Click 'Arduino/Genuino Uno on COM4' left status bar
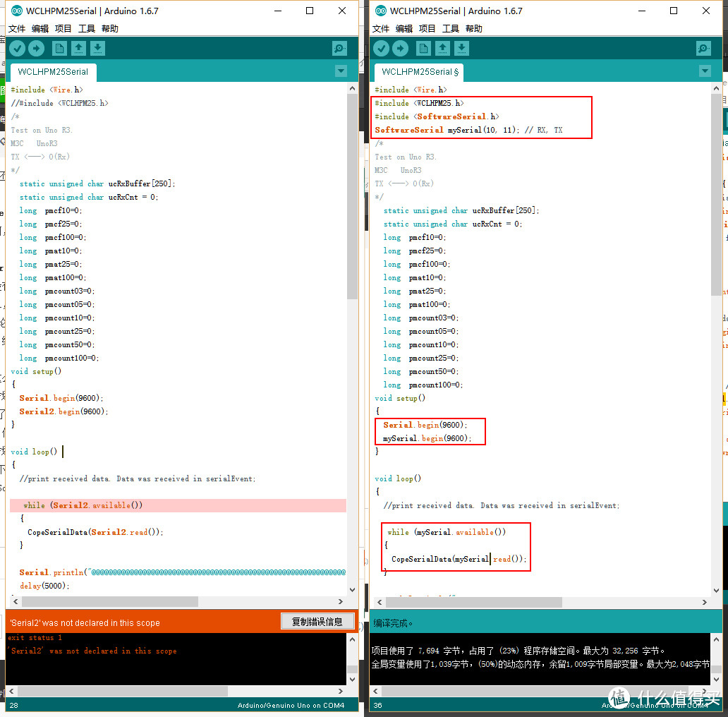728x717 pixels. pos(291,705)
